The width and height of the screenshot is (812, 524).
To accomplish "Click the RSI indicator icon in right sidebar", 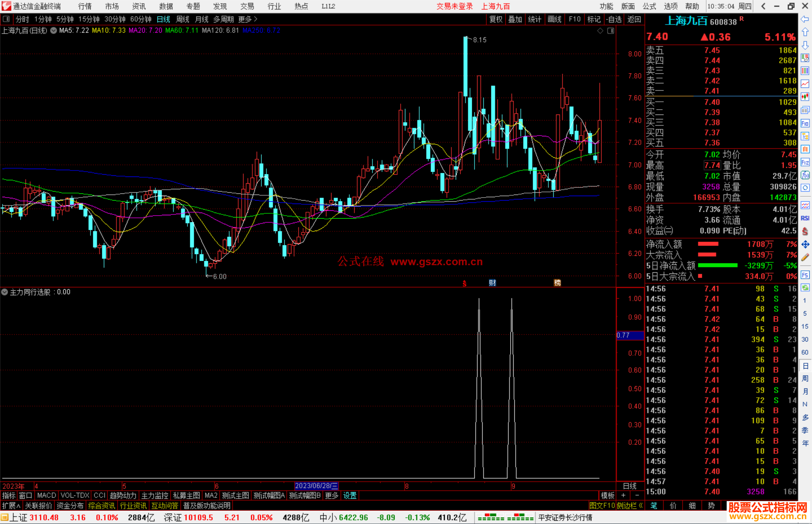I will tap(805, 218).
